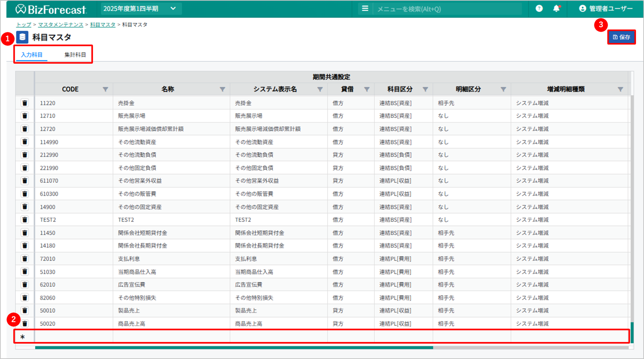Follow the マスタメンテナンス breadcrumb link
644x359 pixels.
pyautogui.click(x=61, y=25)
